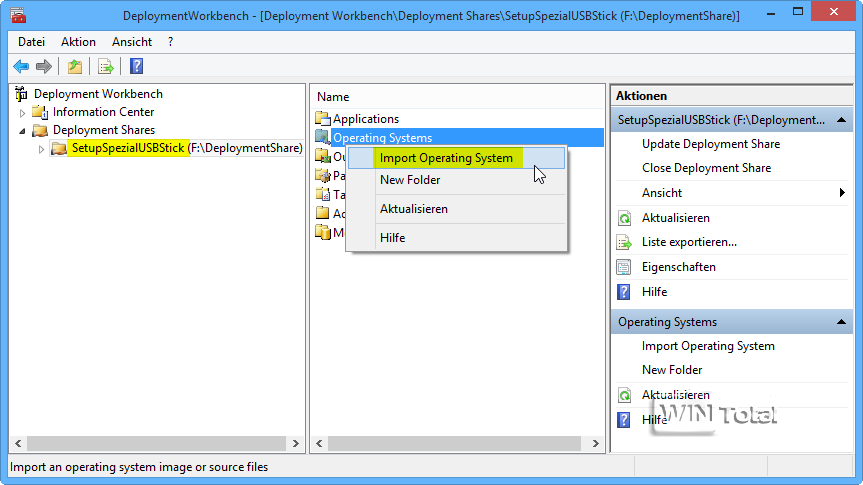The height and width of the screenshot is (485, 863).
Task: Click left tree pane scroll-right arrow
Action: click(x=296, y=443)
